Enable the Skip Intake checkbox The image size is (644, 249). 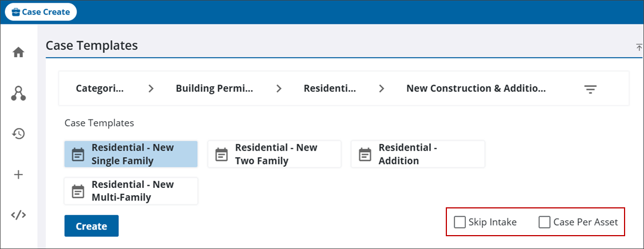click(459, 222)
